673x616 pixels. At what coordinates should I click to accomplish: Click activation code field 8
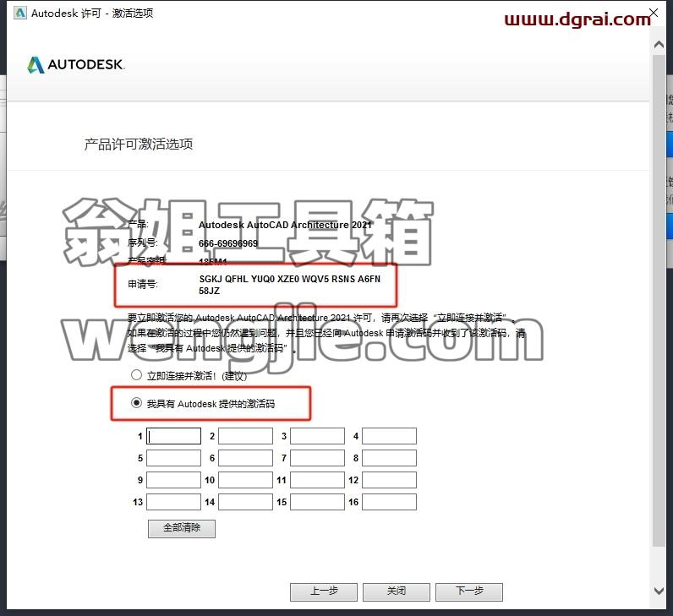pyautogui.click(x=389, y=458)
